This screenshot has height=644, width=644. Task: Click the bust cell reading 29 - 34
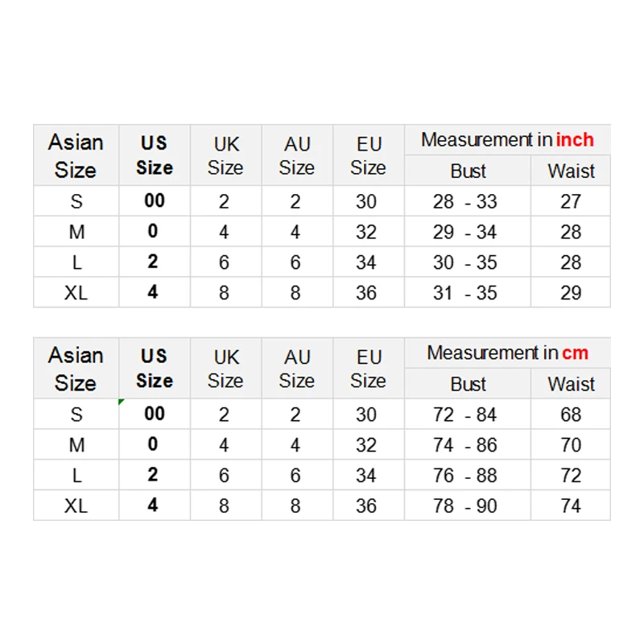coord(465,232)
